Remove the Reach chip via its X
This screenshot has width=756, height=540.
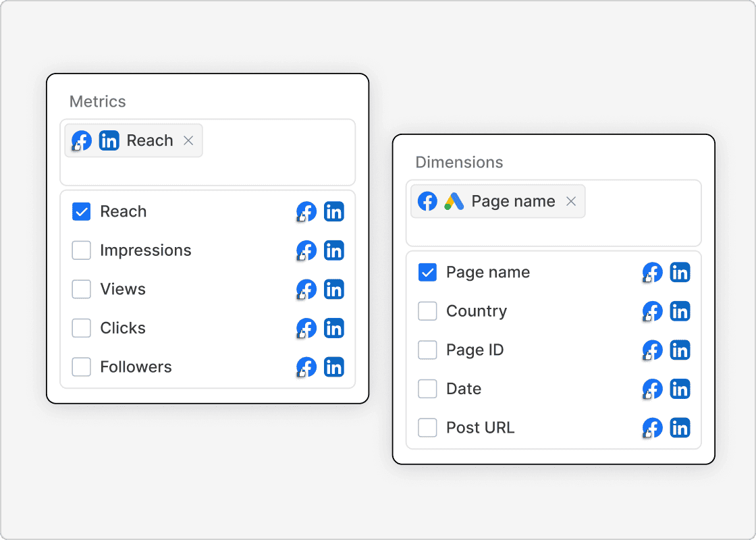pos(188,140)
